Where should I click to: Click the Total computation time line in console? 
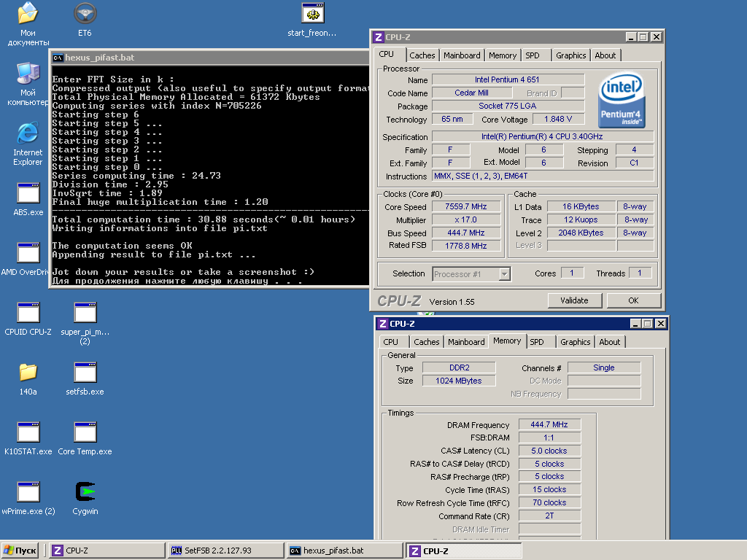click(x=204, y=219)
